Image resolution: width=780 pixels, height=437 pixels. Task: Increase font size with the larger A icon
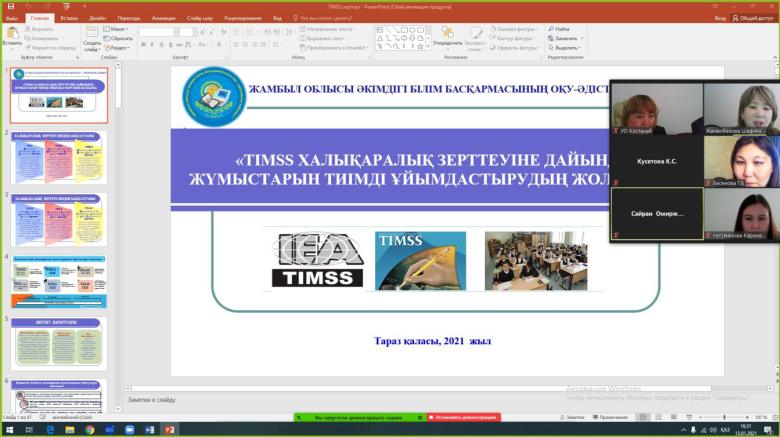point(202,32)
